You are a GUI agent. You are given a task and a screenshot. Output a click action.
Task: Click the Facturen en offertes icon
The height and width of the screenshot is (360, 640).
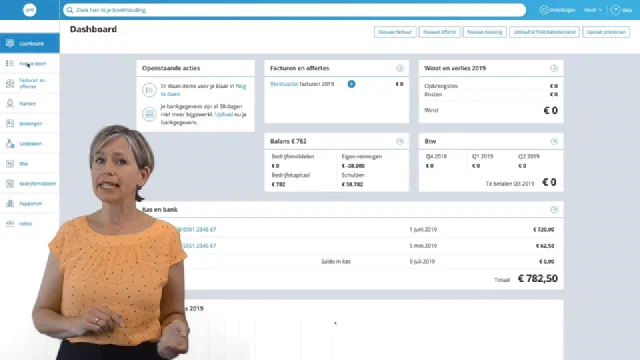coord(10,83)
